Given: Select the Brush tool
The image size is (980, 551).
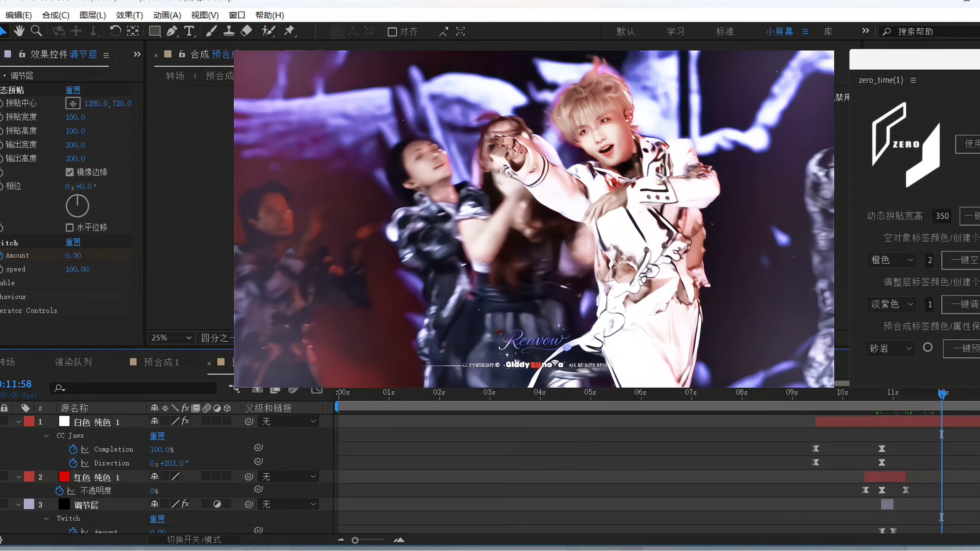Looking at the screenshot, I should (211, 31).
